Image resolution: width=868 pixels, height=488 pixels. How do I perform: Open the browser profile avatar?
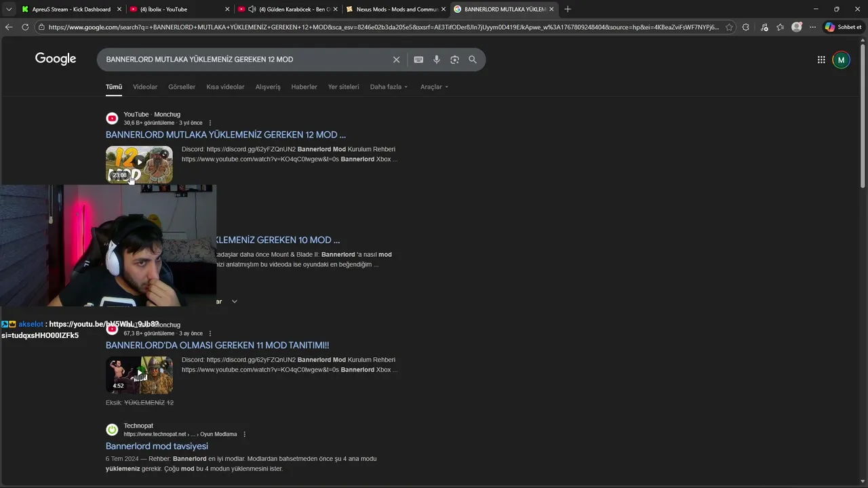pos(797,27)
